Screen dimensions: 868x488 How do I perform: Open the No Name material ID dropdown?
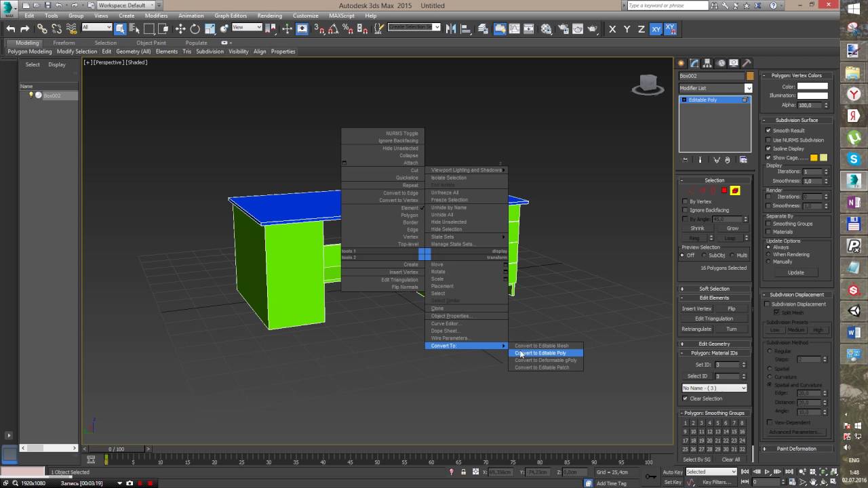point(714,388)
